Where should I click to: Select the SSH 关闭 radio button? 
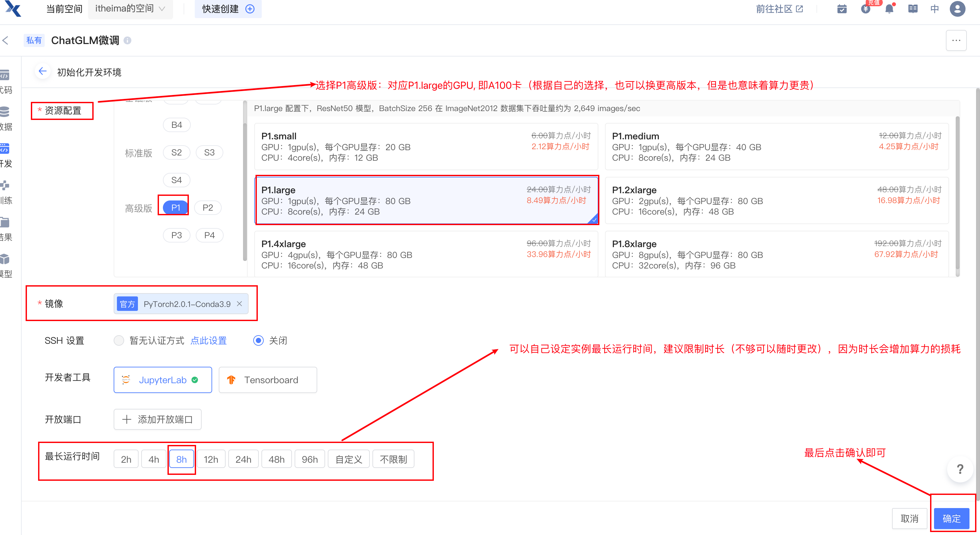click(258, 340)
